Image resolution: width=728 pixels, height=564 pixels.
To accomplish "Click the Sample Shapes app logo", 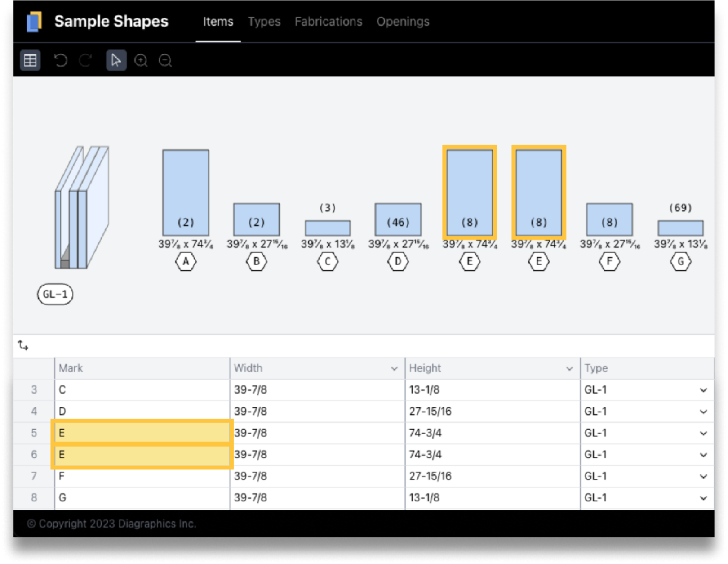I will point(34,22).
